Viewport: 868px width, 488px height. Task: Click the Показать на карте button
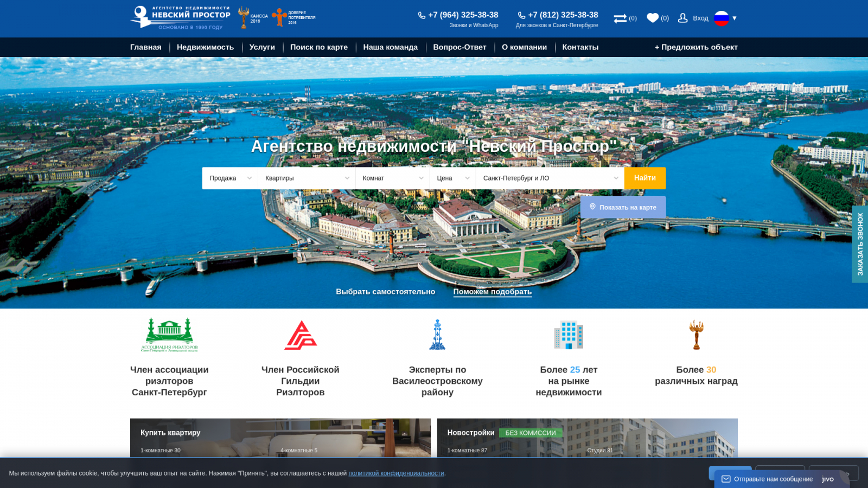623,207
